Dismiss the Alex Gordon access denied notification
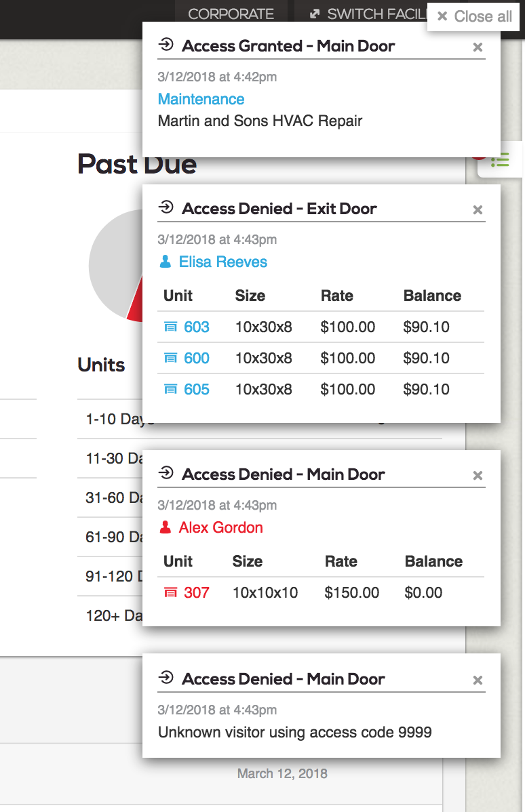 (478, 476)
